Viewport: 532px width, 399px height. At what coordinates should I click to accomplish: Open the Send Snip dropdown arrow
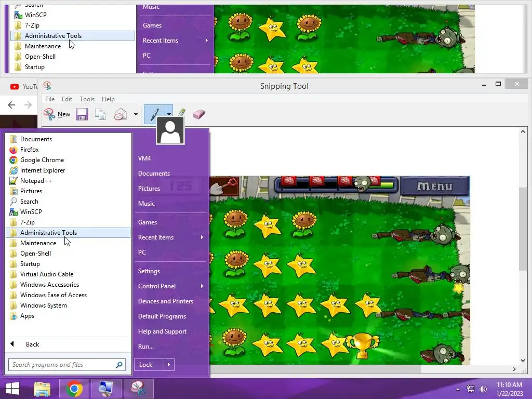[x=136, y=114]
